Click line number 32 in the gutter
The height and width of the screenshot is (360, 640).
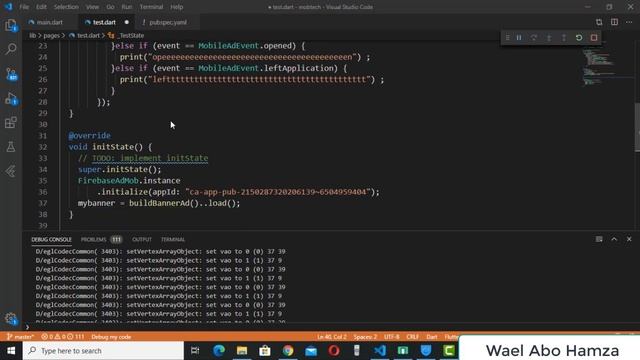42,147
